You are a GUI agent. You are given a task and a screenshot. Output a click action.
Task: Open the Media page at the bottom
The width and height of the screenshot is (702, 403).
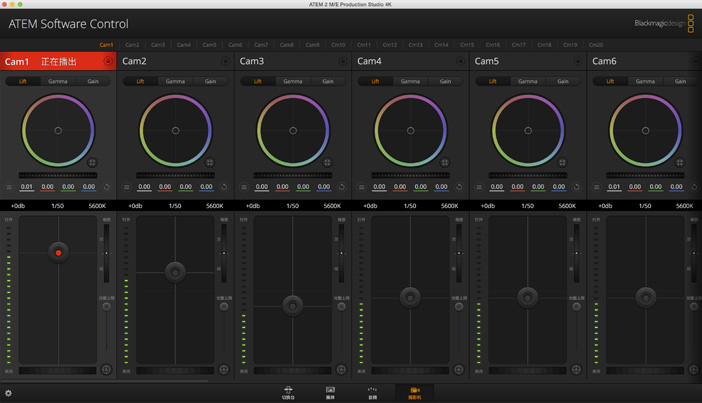330,393
